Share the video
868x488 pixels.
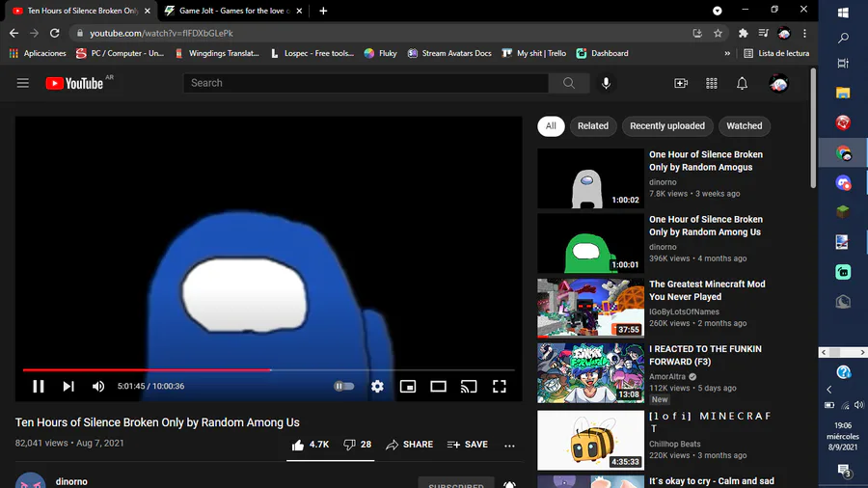pos(410,445)
